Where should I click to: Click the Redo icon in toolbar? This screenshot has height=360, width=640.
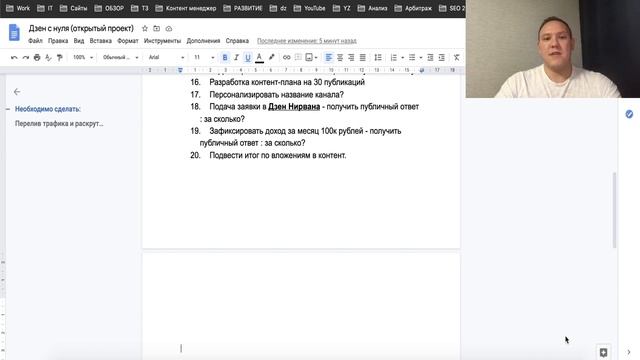click(x=26, y=58)
